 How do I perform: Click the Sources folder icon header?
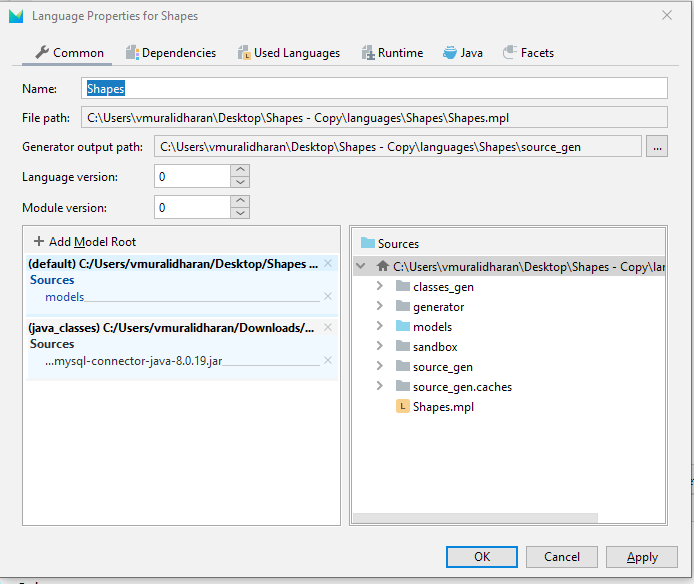coord(367,243)
